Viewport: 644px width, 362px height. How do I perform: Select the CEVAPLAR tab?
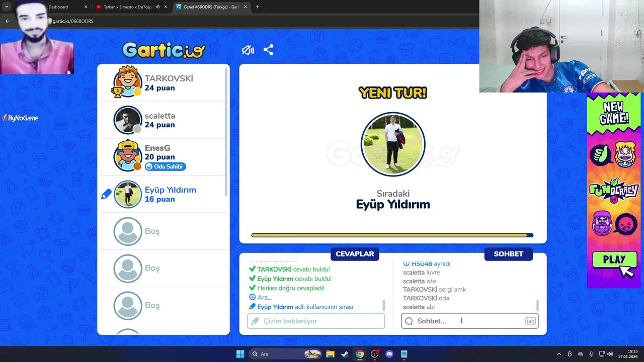[x=355, y=254]
